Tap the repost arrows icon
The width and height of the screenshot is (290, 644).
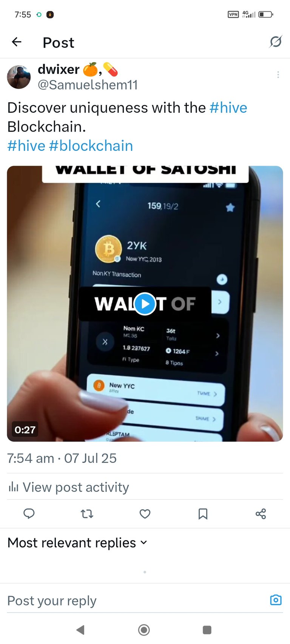[87, 513]
